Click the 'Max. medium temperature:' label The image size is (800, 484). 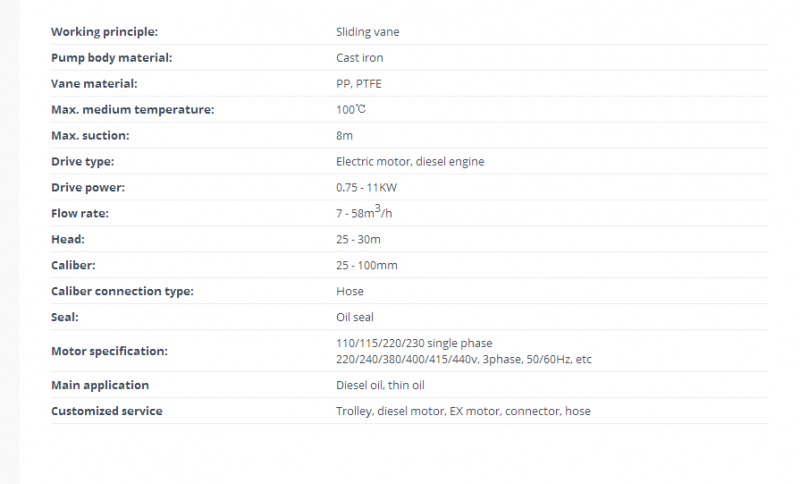[x=133, y=110]
